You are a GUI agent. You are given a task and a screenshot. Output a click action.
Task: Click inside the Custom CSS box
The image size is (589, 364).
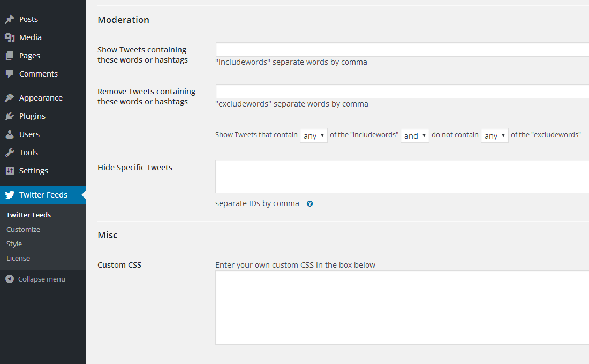(x=402, y=307)
